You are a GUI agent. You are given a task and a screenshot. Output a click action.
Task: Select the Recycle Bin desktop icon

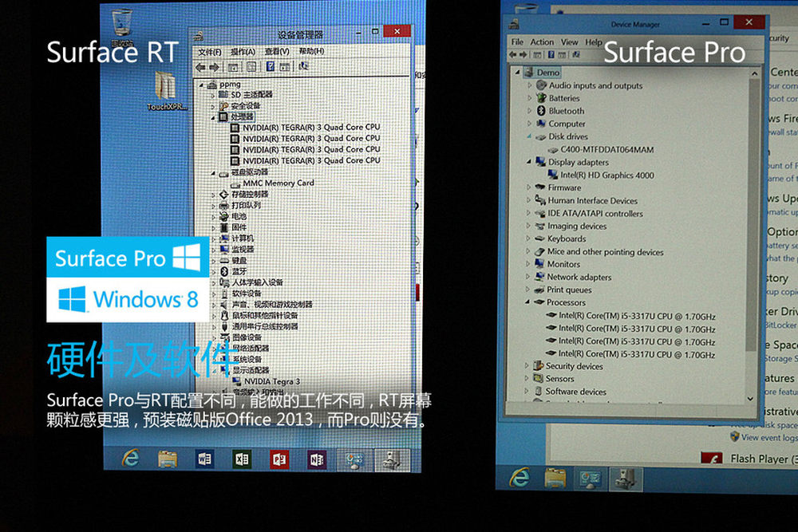click(x=121, y=28)
